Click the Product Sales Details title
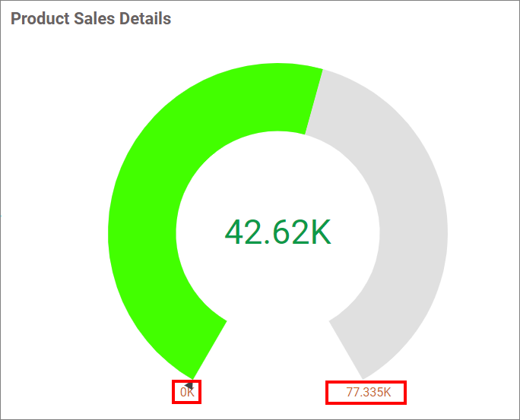The height and width of the screenshot is (420, 520). pyautogui.click(x=91, y=18)
